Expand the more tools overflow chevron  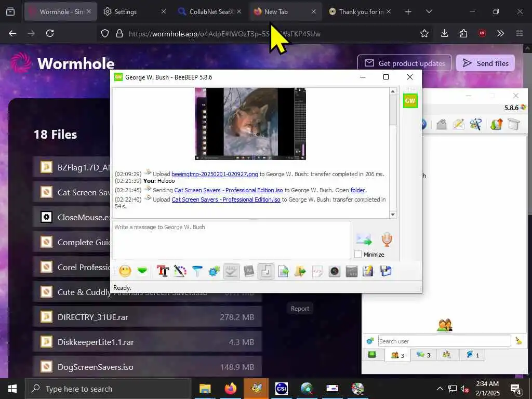500,33
